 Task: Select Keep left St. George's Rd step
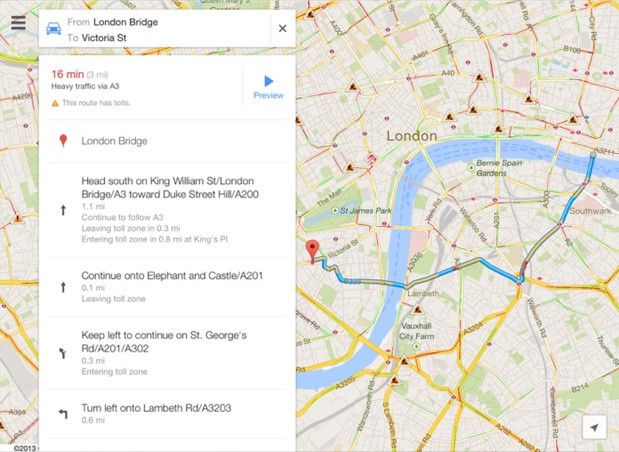[x=167, y=353]
